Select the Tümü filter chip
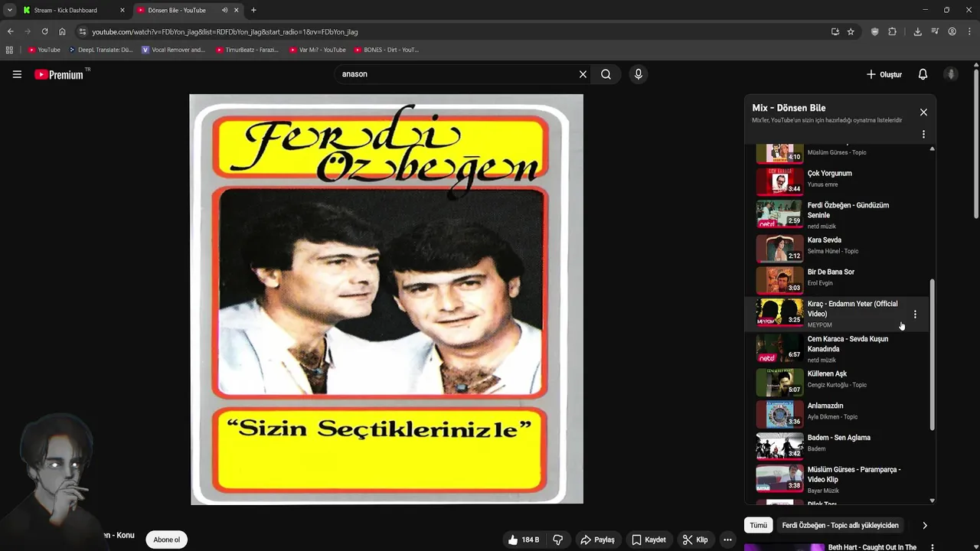 click(x=758, y=525)
